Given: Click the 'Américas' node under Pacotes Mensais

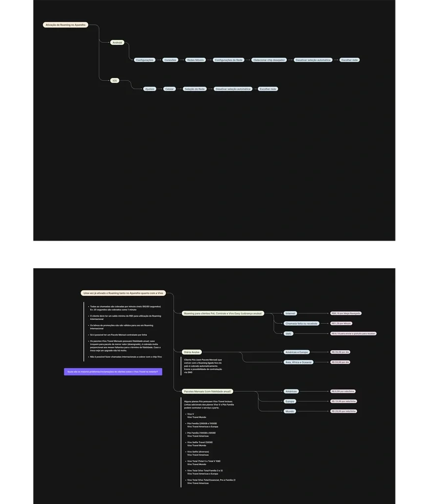Looking at the screenshot, I should point(291,391).
